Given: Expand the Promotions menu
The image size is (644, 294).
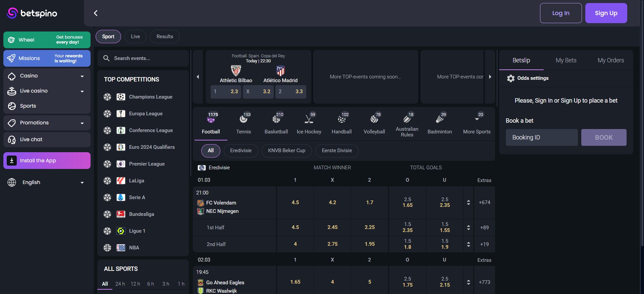Looking at the screenshot, I should [x=47, y=123].
